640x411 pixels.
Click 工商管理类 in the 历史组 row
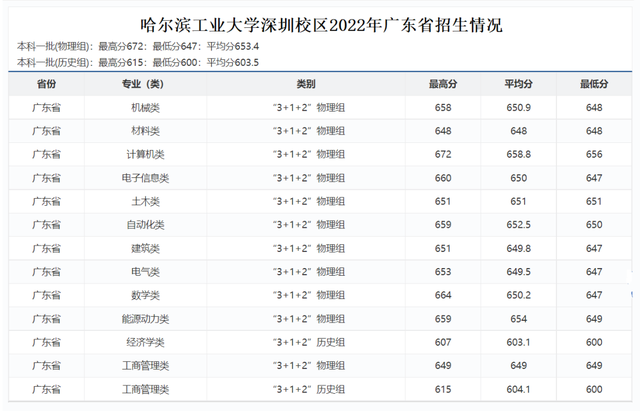145,389
